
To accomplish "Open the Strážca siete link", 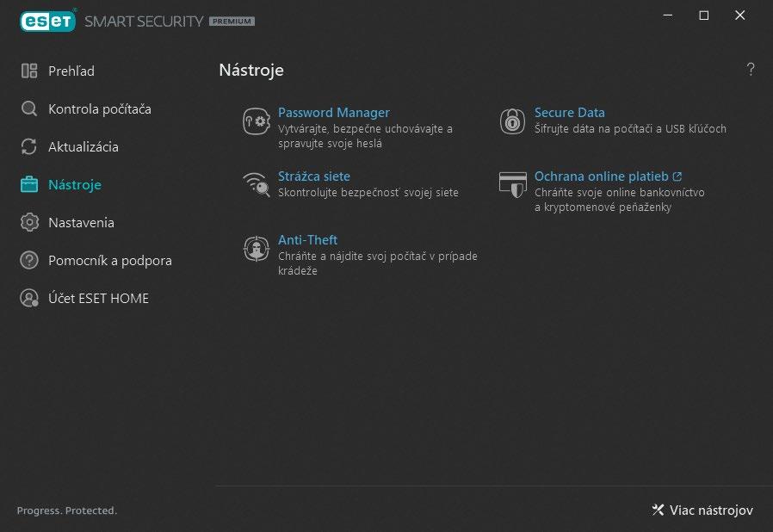I will coord(313,176).
